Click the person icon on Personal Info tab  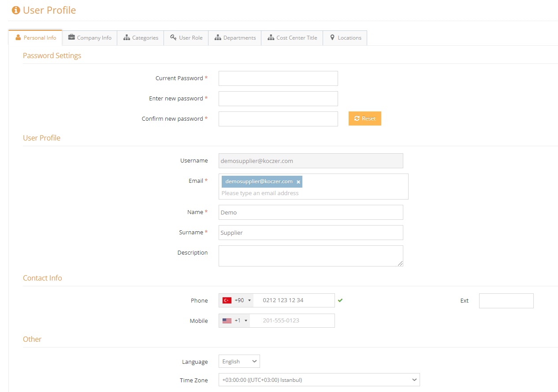pyautogui.click(x=19, y=38)
